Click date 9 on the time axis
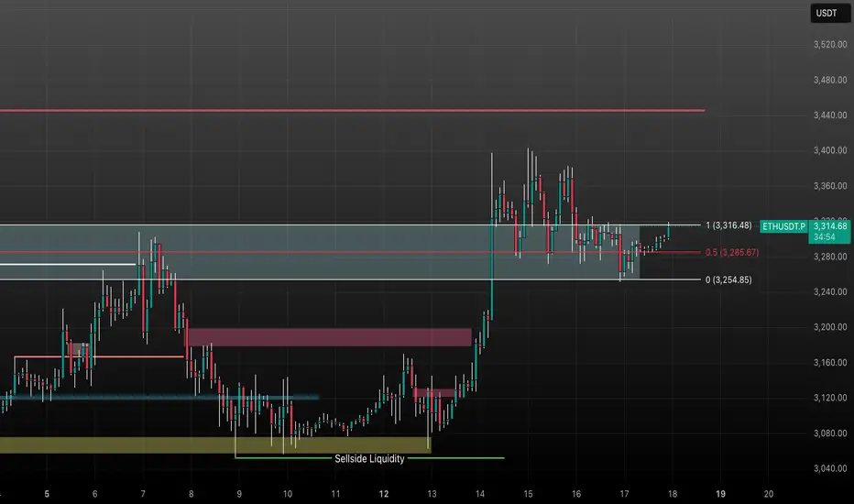Screen dimensions: 854x504 pyautogui.click(x=239, y=494)
